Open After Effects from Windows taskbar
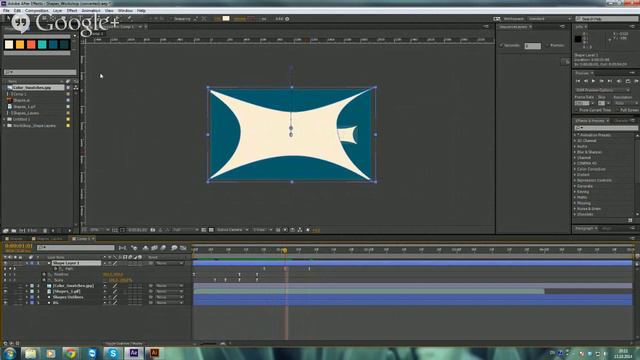 tap(134, 353)
